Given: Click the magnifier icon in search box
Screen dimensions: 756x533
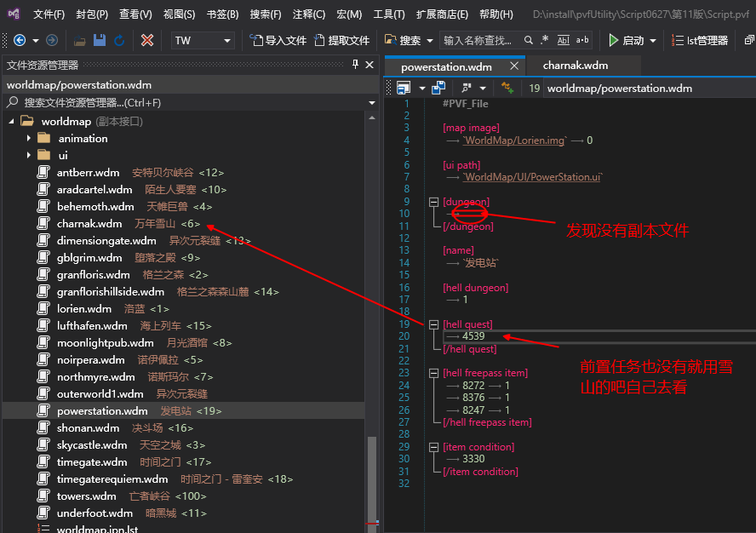Looking at the screenshot, I should pos(529,40).
